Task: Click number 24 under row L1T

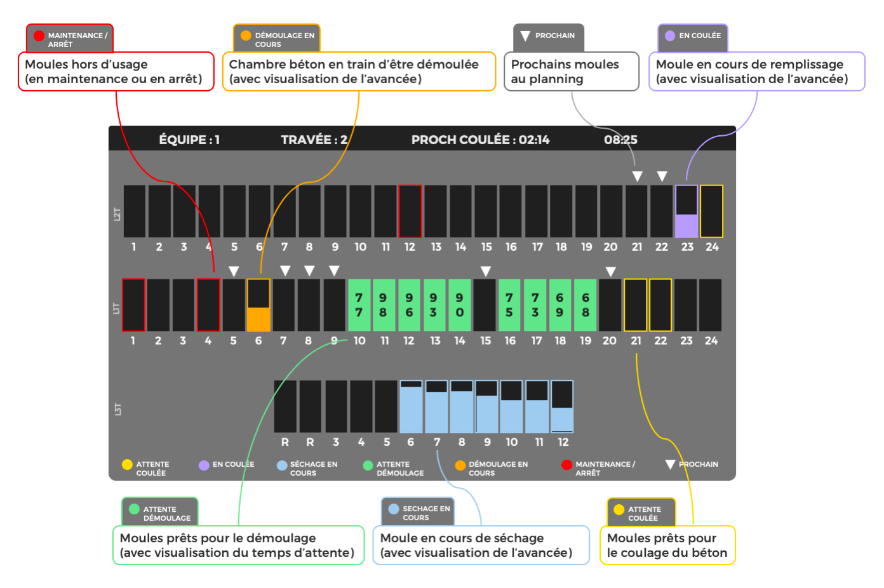Action: [x=711, y=341]
